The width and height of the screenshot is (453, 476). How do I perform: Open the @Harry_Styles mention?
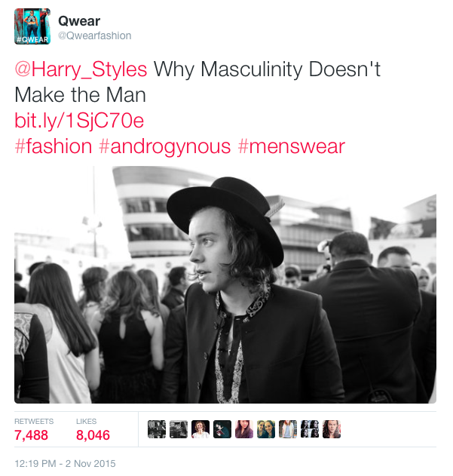pos(81,69)
